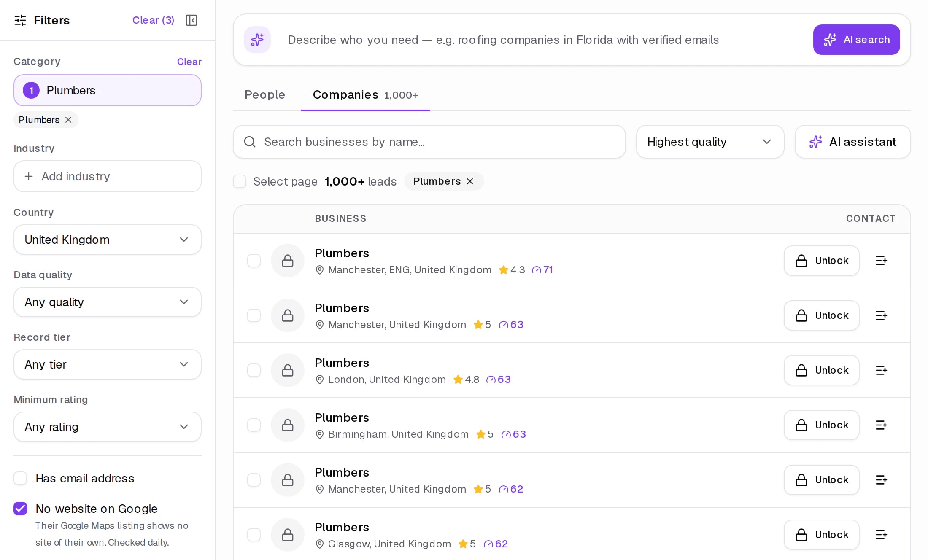The image size is (928, 560).
Task: Click the 4.8 star rating in London row
Action: point(467,380)
